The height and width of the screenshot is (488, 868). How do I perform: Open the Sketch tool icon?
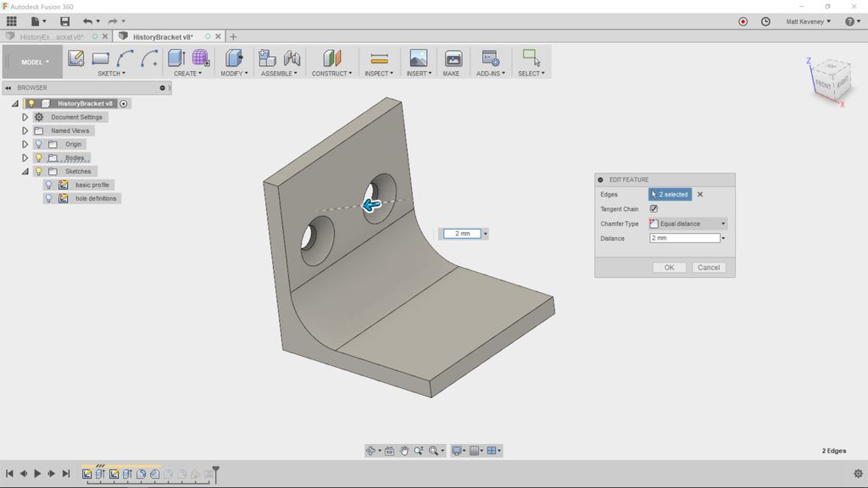coord(77,58)
